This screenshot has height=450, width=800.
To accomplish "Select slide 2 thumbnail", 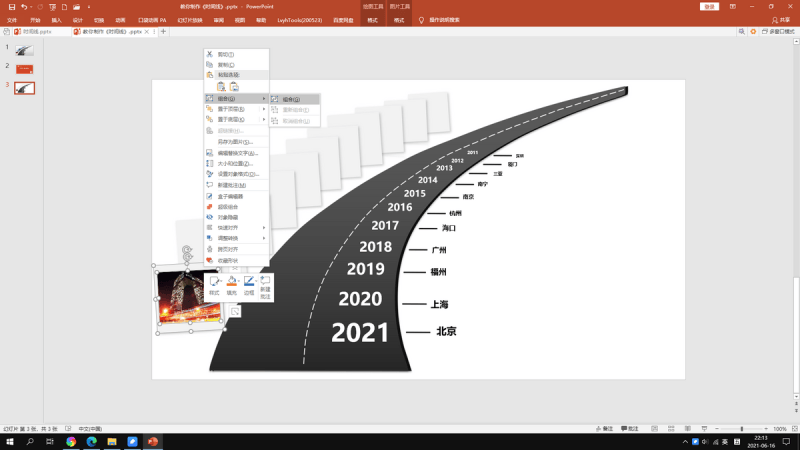I will [24, 68].
